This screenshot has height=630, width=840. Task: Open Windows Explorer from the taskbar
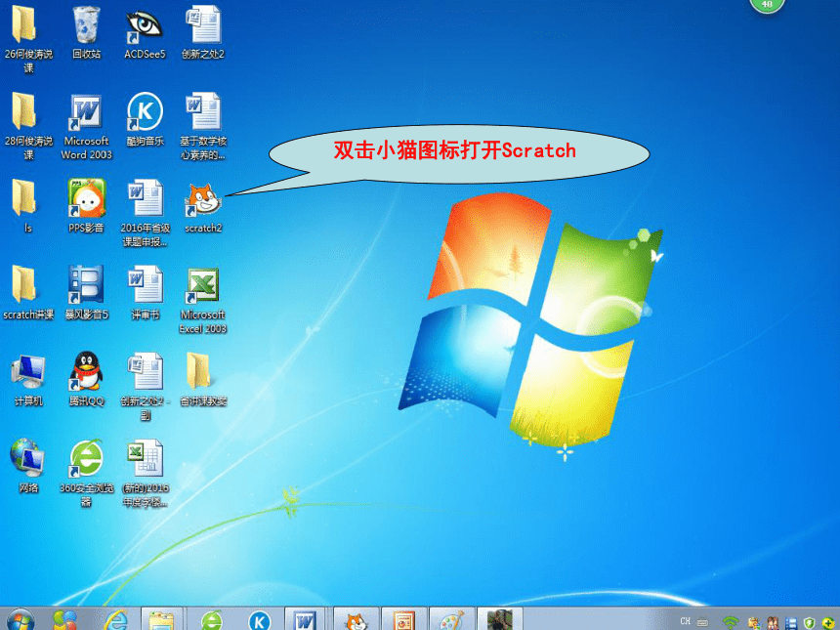(161, 620)
